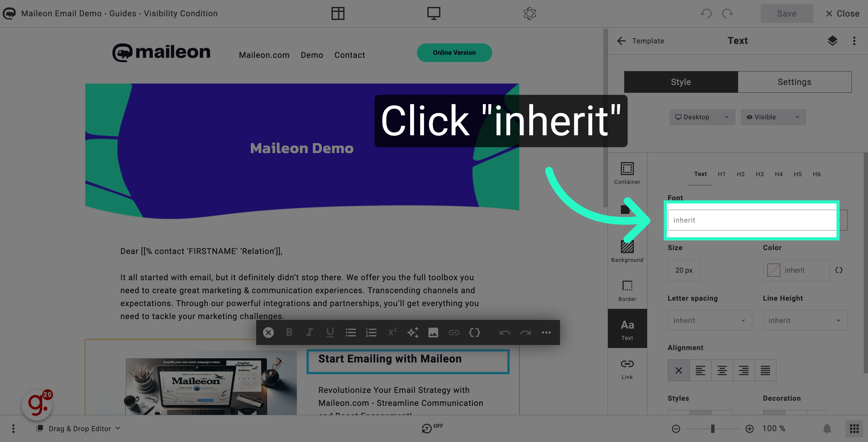Viewport: 868px width, 442px height.
Task: Set text alignment to justify
Action: (765, 371)
